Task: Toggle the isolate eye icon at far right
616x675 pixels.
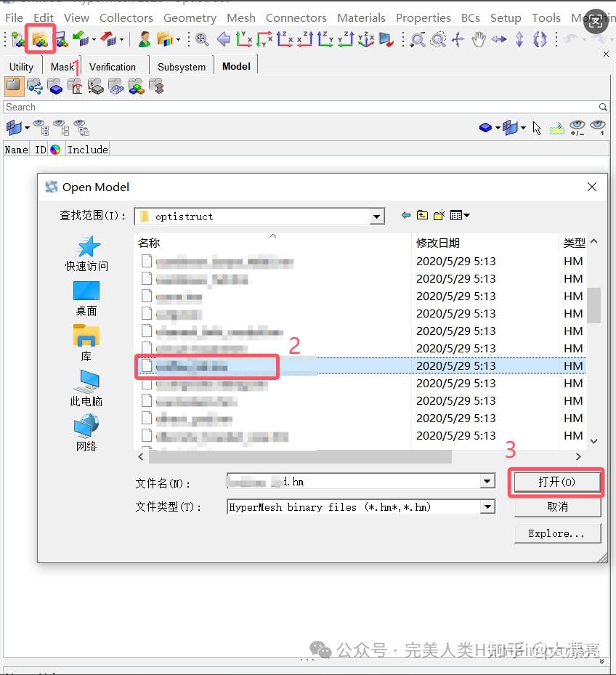Action: [x=598, y=127]
